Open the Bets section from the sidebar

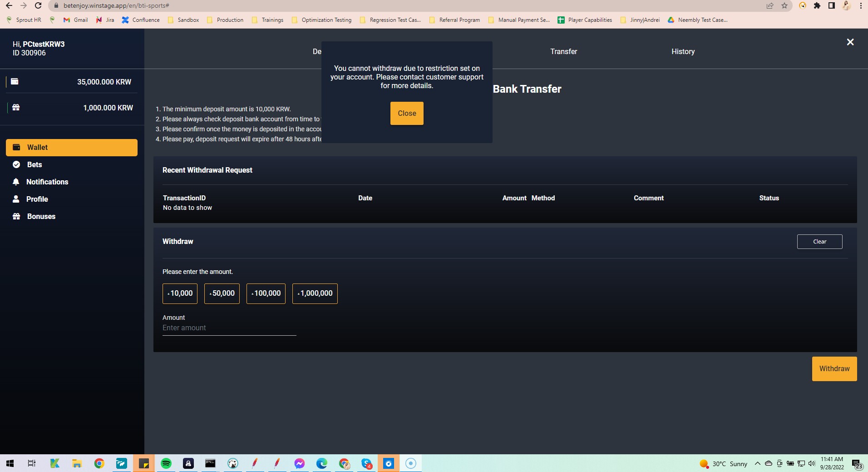34,164
